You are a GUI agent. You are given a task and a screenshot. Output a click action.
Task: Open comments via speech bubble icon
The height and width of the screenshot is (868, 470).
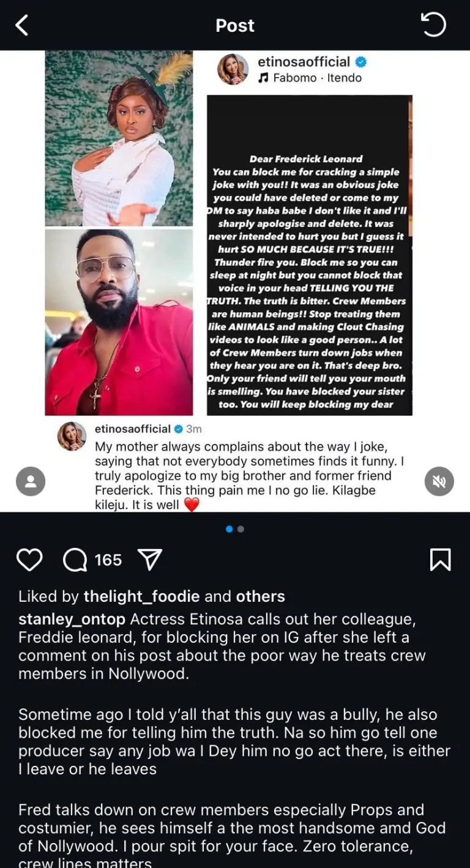click(75, 559)
